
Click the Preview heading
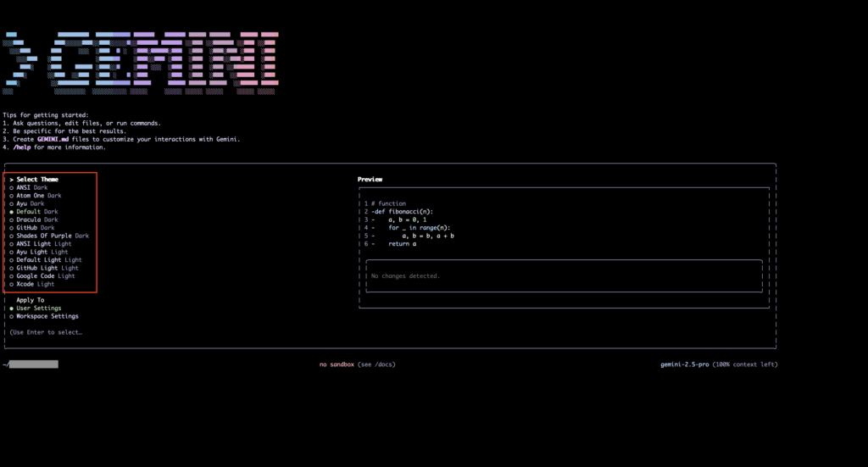click(370, 180)
